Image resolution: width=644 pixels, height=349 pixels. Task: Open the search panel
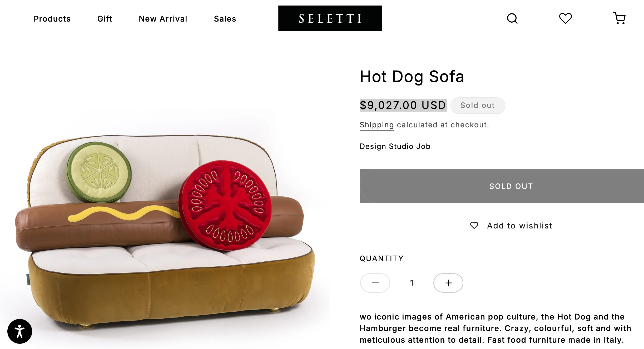point(512,18)
